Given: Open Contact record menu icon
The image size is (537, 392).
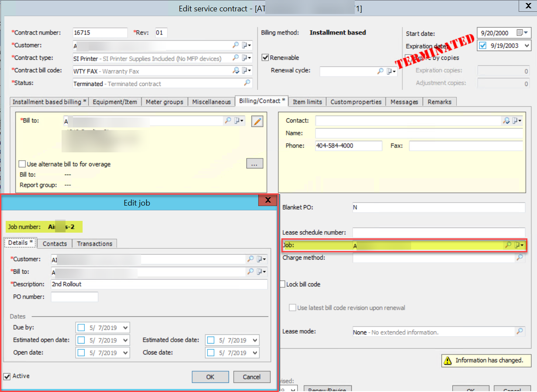Looking at the screenshot, I should click(517, 120).
